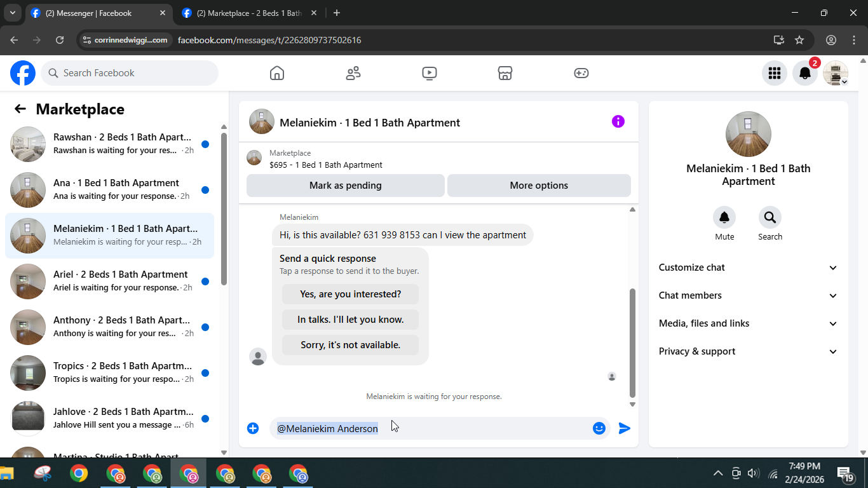The height and width of the screenshot is (488, 868).
Task: Expand Chat members section
Action: (x=749, y=295)
